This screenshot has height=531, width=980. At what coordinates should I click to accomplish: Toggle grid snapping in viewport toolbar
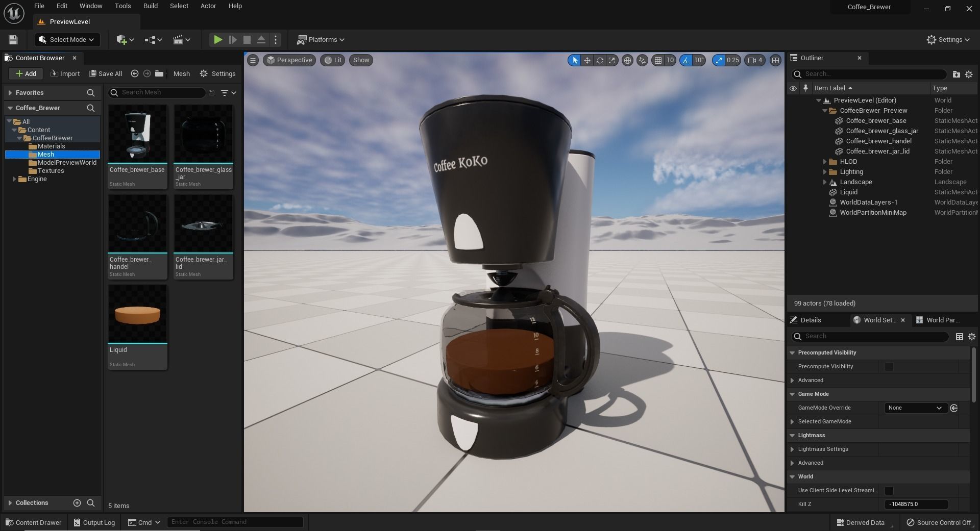coord(658,60)
